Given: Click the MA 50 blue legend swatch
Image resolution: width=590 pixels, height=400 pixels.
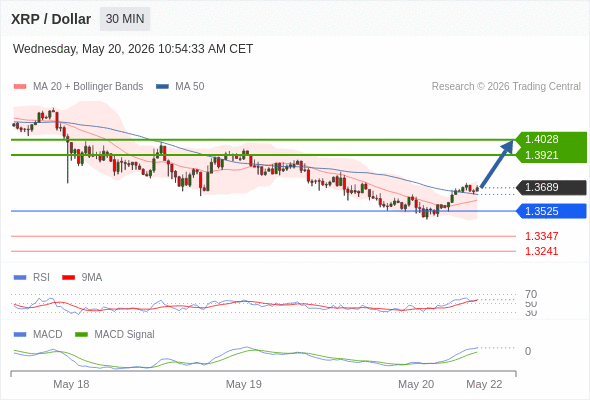Looking at the screenshot, I should 162,87.
